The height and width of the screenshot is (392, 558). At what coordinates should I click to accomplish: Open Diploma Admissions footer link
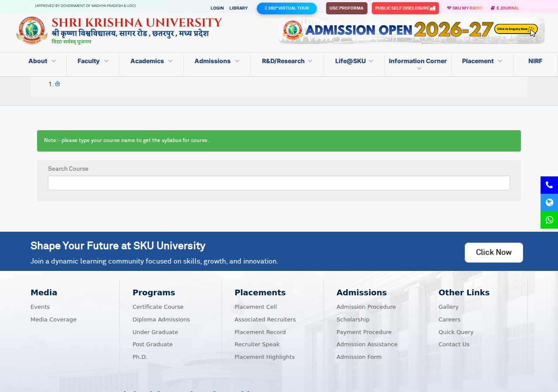(161, 320)
